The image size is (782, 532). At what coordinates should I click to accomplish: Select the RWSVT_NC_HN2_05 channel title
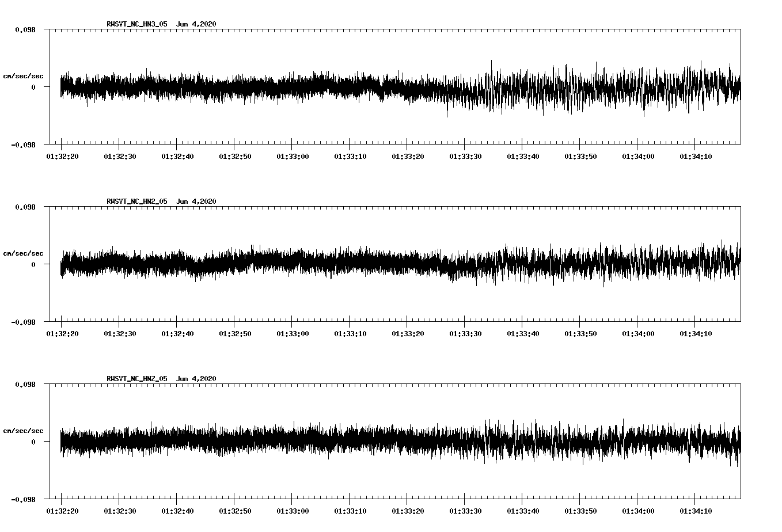[137, 202]
